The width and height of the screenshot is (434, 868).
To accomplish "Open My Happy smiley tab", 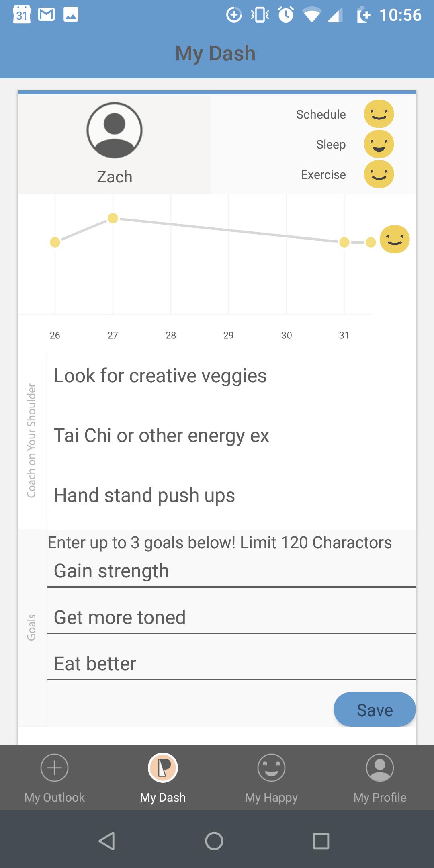I will 271,778.
